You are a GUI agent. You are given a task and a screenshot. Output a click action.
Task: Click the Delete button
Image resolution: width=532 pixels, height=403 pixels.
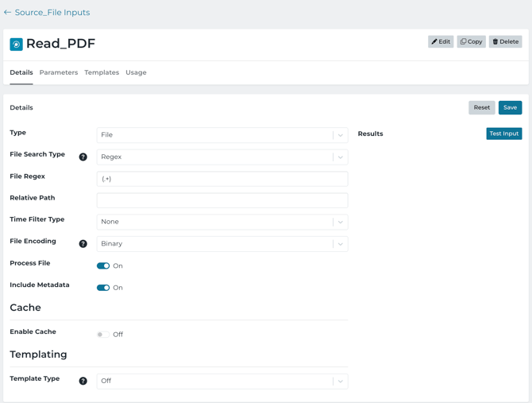click(x=506, y=42)
